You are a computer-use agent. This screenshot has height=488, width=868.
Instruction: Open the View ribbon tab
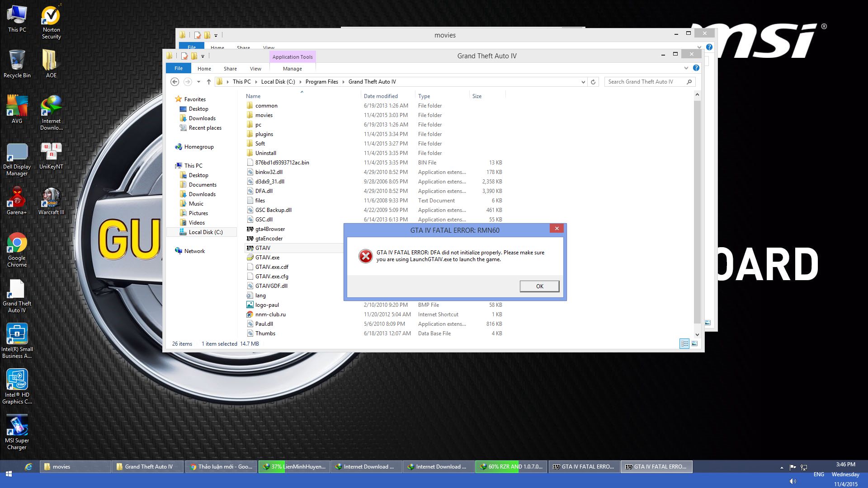point(255,69)
